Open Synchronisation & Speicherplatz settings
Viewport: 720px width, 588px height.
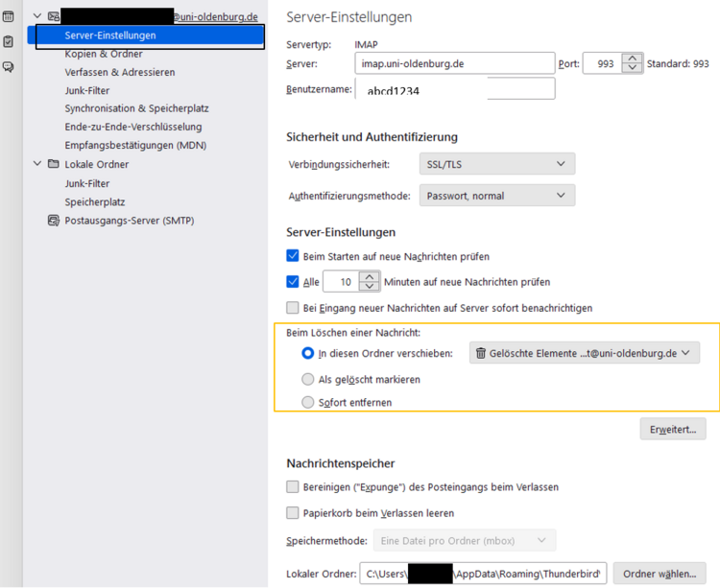(x=137, y=108)
